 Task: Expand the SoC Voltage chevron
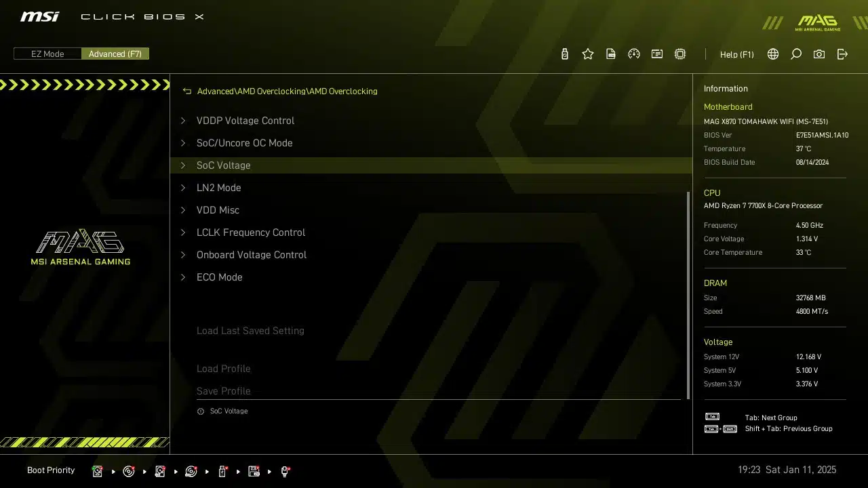pyautogui.click(x=183, y=165)
